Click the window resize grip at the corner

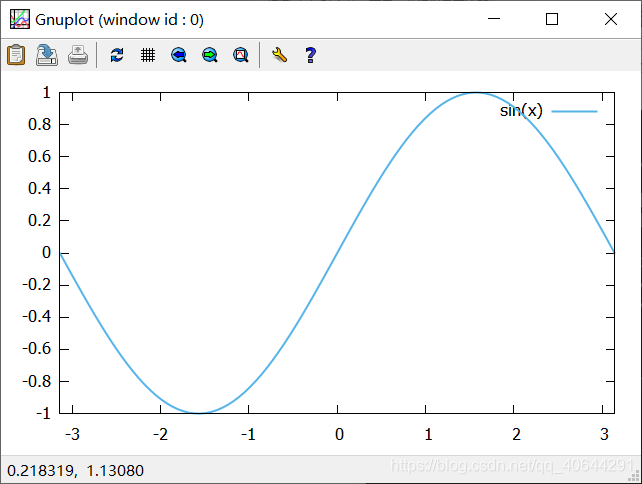click(x=634, y=476)
